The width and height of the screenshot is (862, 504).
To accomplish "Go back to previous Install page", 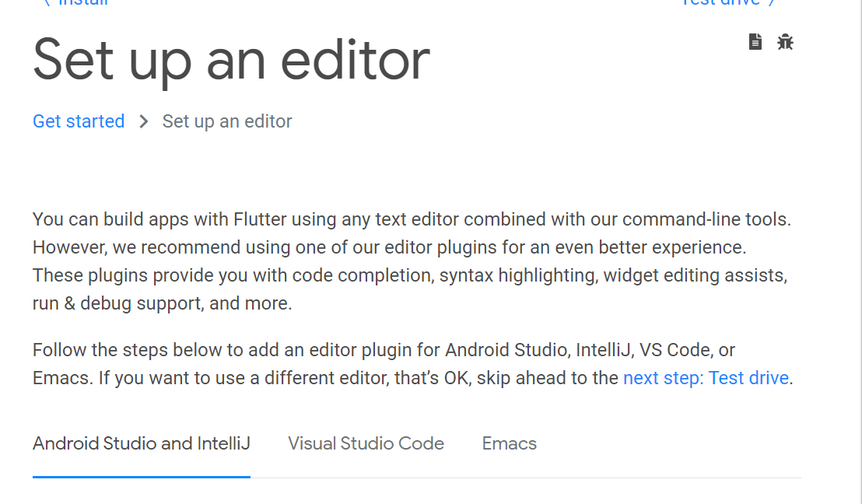I will 76,2.
